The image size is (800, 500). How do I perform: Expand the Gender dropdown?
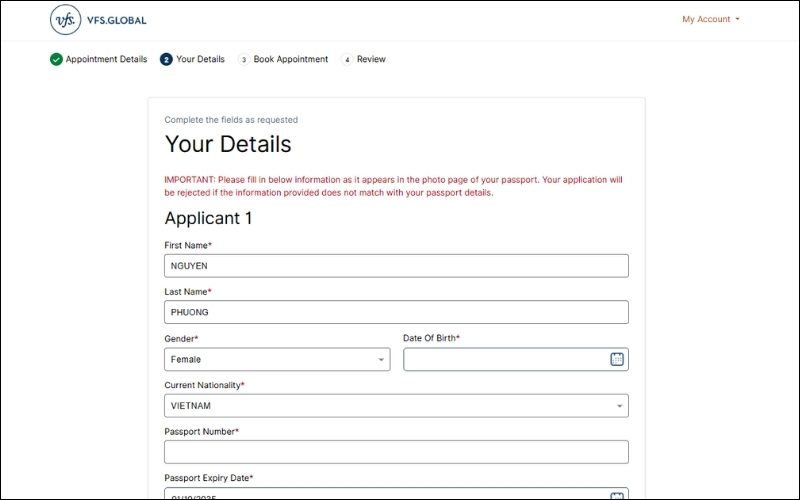tap(277, 359)
